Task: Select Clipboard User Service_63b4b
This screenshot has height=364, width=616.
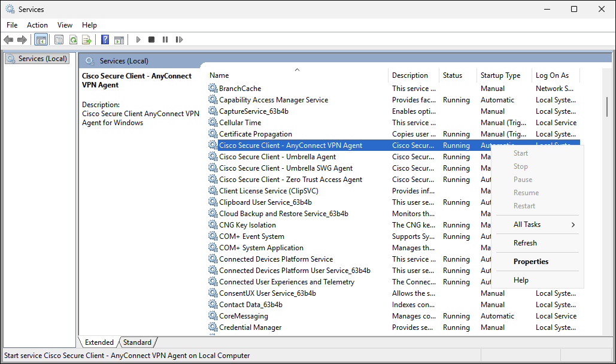Action: coord(265,202)
